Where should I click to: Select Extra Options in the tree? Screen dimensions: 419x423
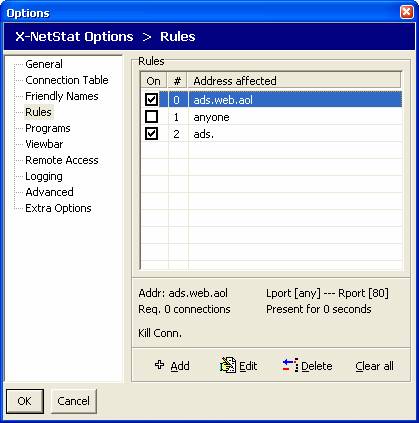tap(58, 208)
